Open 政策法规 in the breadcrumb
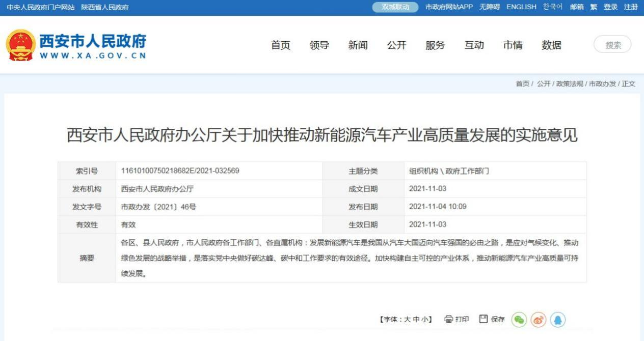Viewport: 644px width, 341px height. tap(570, 84)
